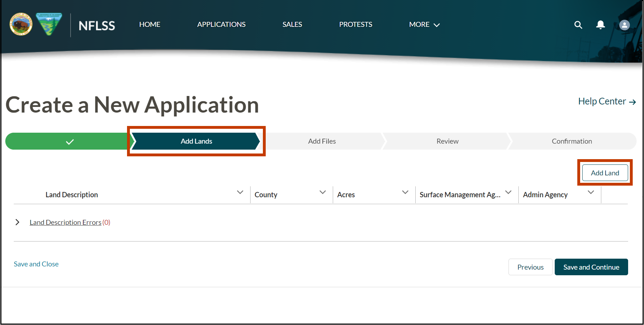Open the Admin Agency column dropdown
The image size is (644, 325).
[591, 192]
